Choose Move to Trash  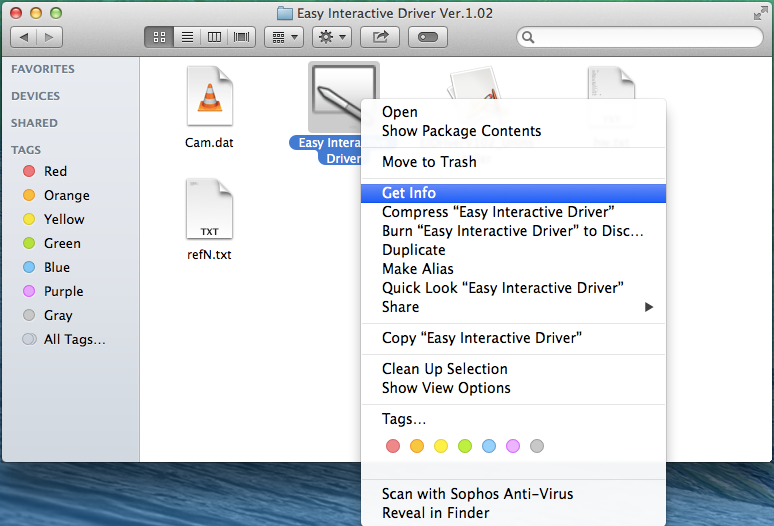[429, 162]
